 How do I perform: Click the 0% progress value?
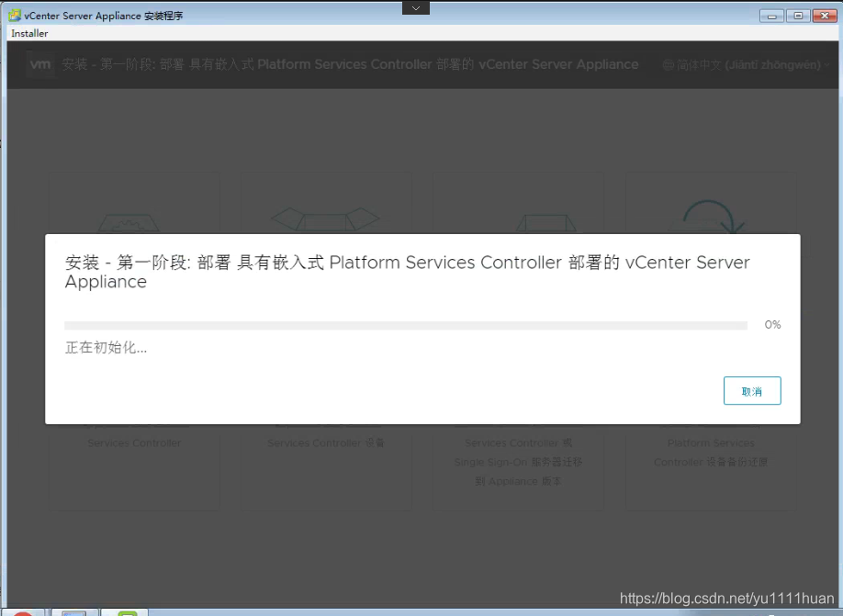772,325
